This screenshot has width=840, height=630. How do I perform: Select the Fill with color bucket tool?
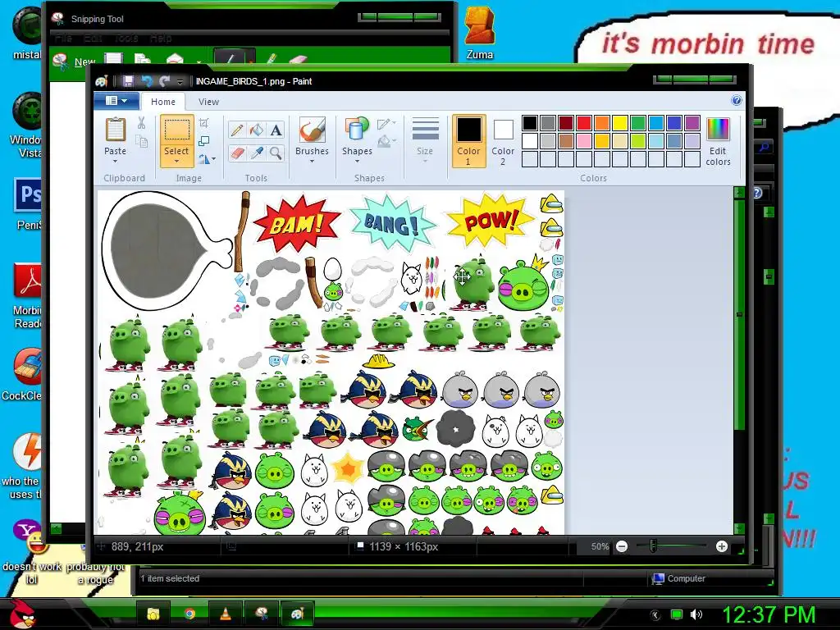pos(256,130)
